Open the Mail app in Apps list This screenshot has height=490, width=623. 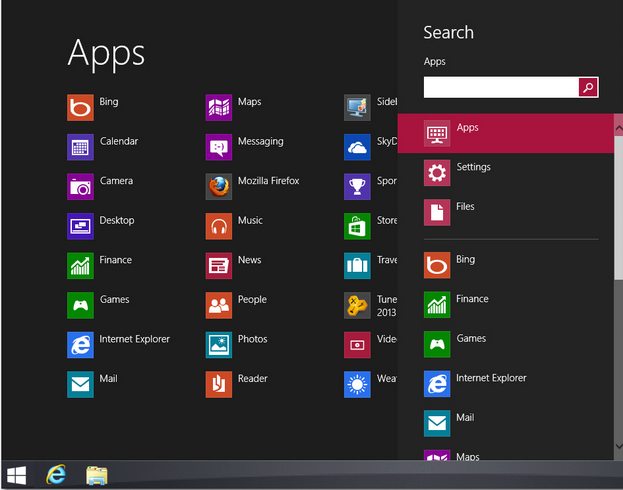(80, 384)
